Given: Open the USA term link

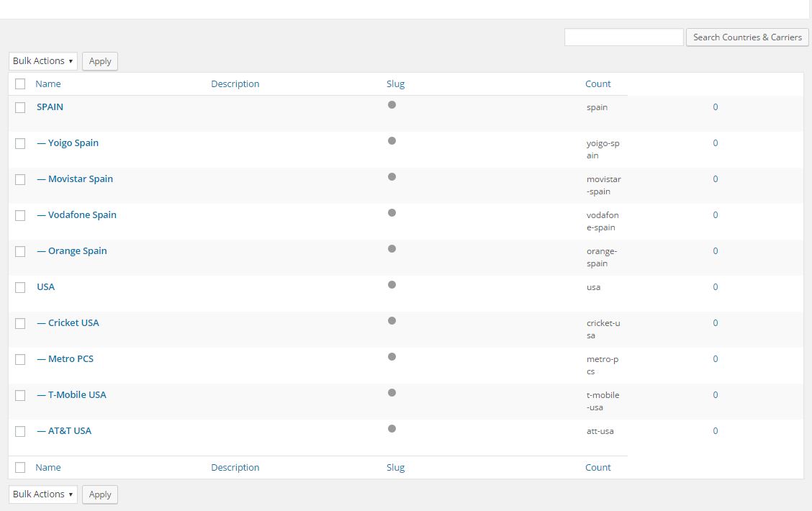Looking at the screenshot, I should coord(45,287).
